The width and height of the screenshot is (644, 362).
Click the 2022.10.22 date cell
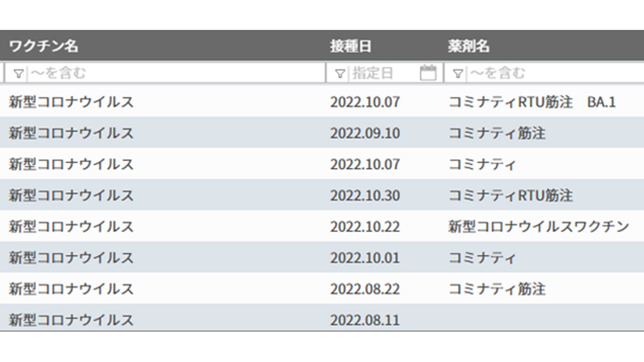[x=365, y=227]
